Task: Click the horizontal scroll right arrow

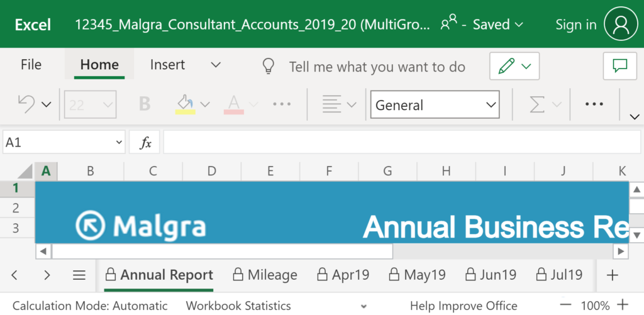Action: pos(621,251)
